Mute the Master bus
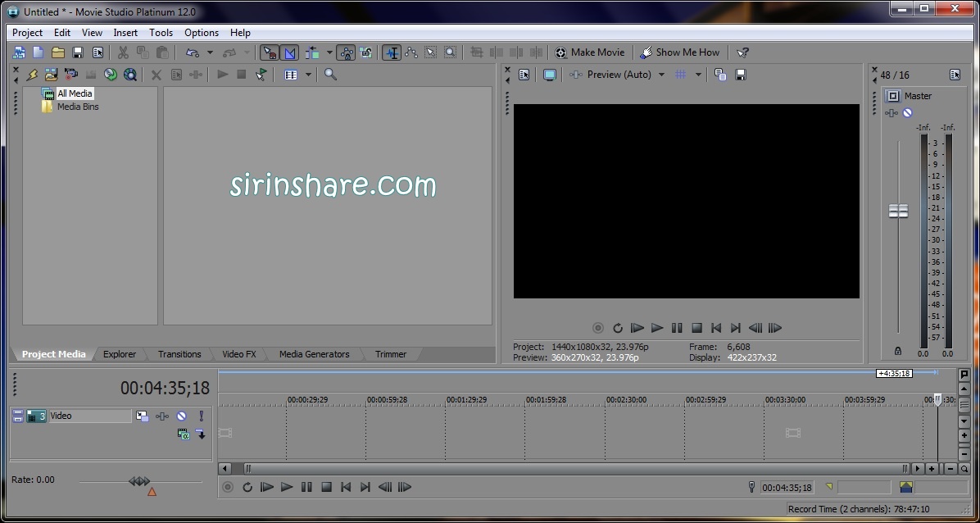Image resolution: width=980 pixels, height=523 pixels. [908, 112]
